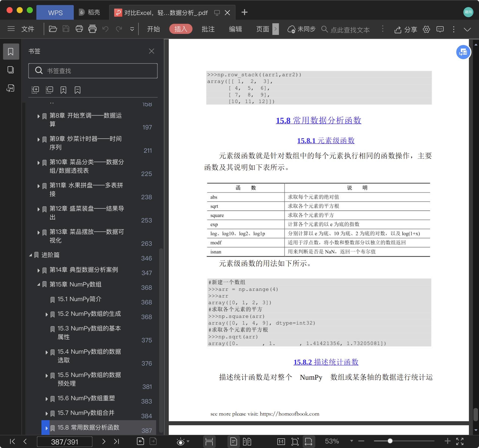Click the ribbon tabs scroll-right arrow
The image size is (479, 448).
(x=276, y=29)
